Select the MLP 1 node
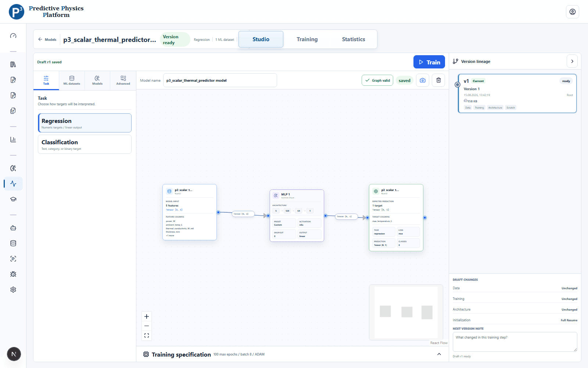The height and width of the screenshot is (368, 588). click(x=297, y=216)
